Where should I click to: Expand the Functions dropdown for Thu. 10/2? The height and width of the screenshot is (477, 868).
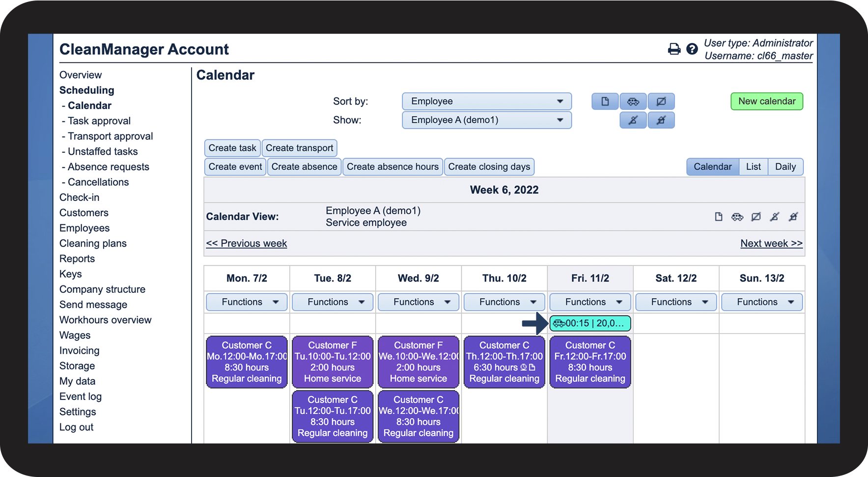coord(504,302)
